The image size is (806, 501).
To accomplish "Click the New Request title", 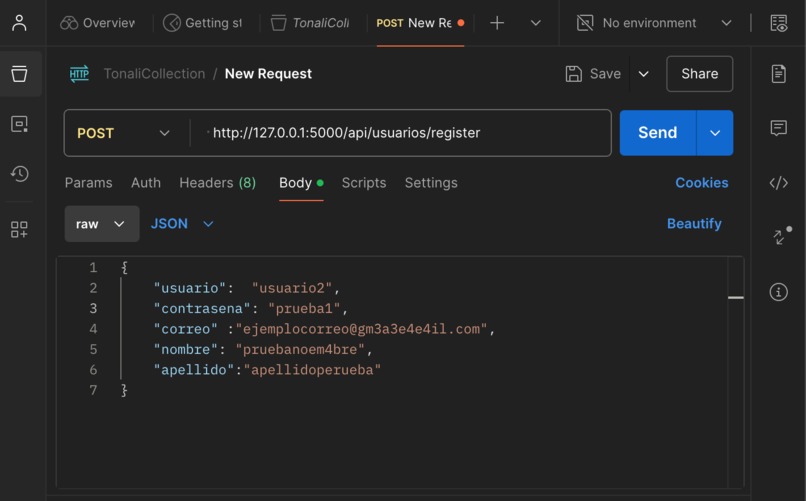I will (x=268, y=74).
